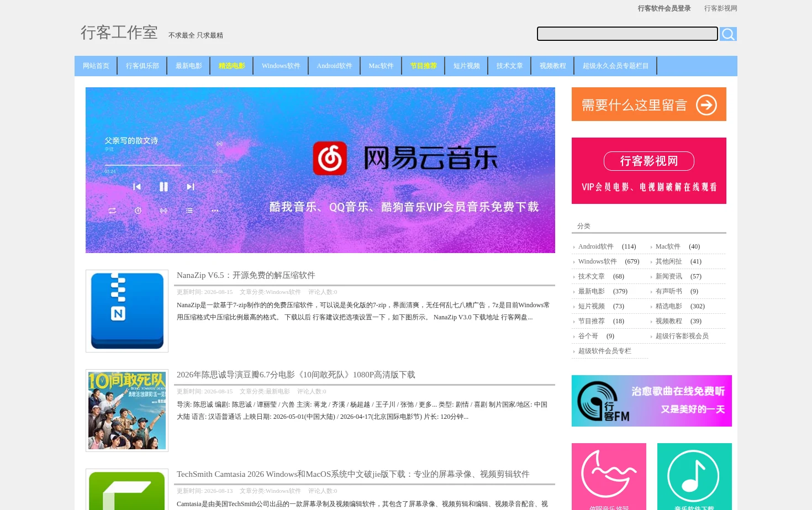Image resolution: width=812 pixels, height=510 pixels.
Task: Open the 行客影视网 top link
Action: click(x=720, y=8)
